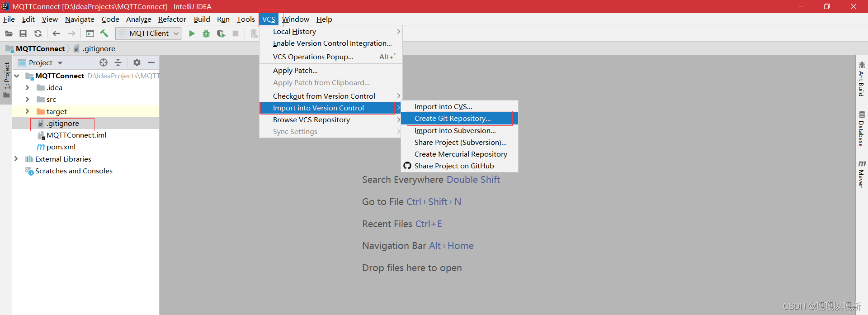Click the Back navigation arrow
Viewport: 868px width, 315px height.
point(56,33)
